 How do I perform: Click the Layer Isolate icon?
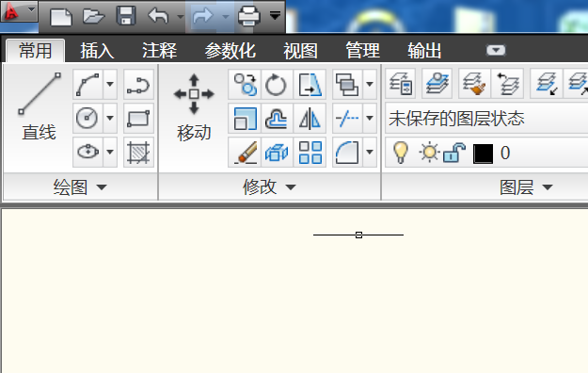pos(547,84)
